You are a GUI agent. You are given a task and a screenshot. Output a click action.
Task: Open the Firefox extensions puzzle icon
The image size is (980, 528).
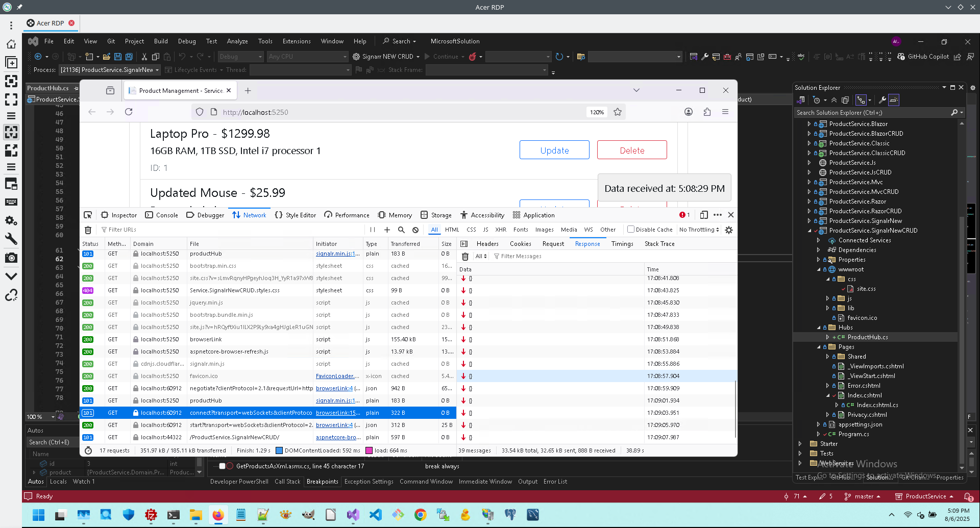[x=707, y=112]
